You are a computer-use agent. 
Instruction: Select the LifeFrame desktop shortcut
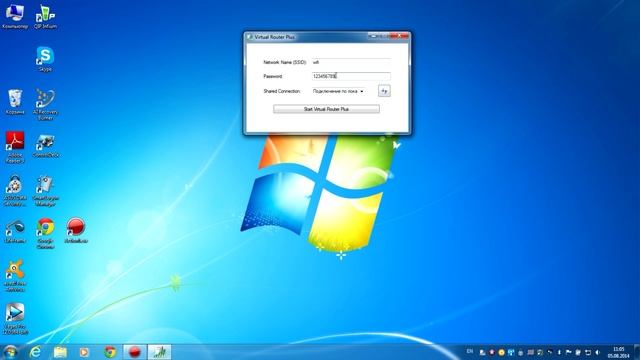[15, 231]
